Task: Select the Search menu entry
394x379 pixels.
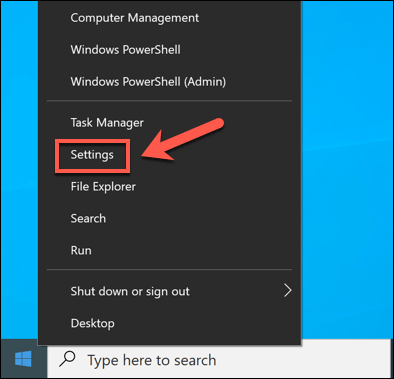Action: [x=169, y=219]
